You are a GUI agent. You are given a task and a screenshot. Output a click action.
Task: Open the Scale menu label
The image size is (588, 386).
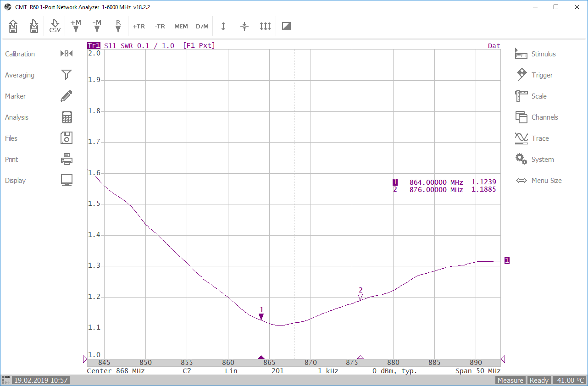[539, 96]
